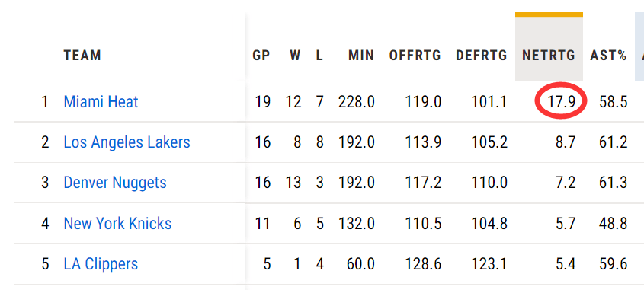Select Clippers minutes 60.0 cell

tap(360, 264)
